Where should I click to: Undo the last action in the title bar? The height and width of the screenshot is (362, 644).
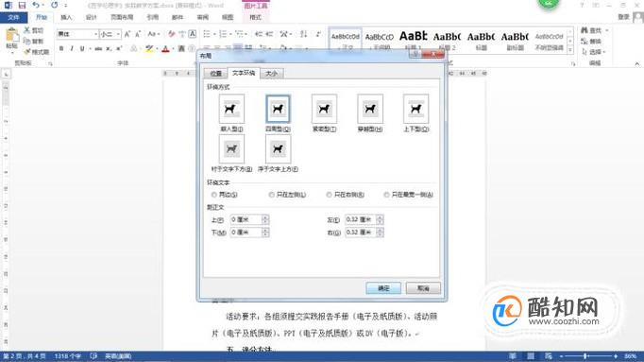pyautogui.click(x=36, y=6)
